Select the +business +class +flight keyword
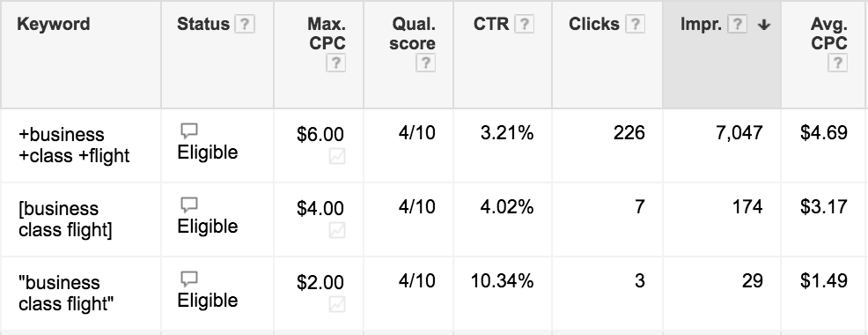This screenshot has width=868, height=335. coord(74,145)
